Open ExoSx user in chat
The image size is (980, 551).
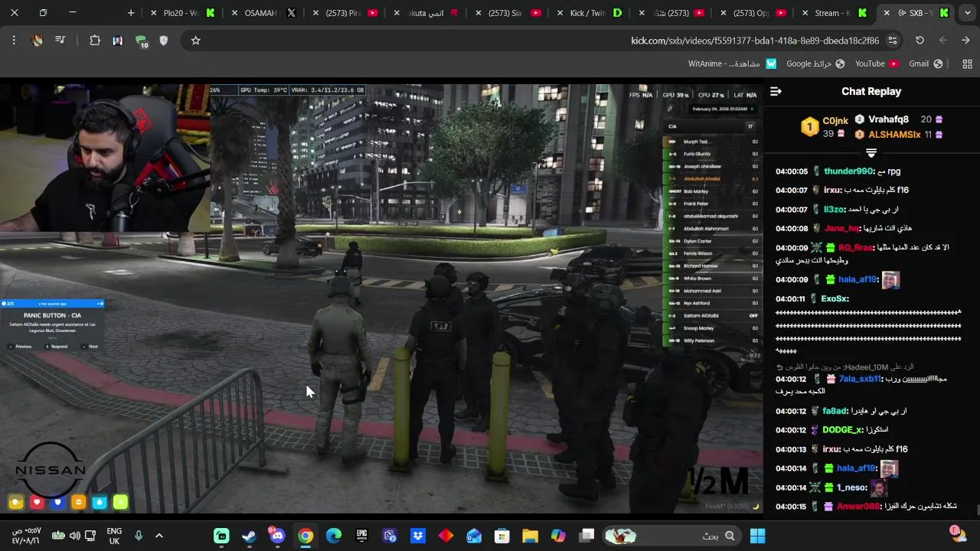pyautogui.click(x=835, y=299)
